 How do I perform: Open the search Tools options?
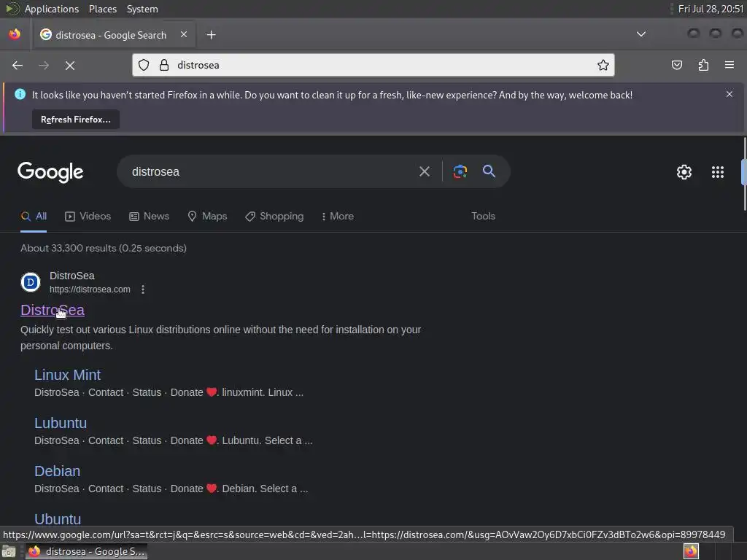(x=484, y=216)
